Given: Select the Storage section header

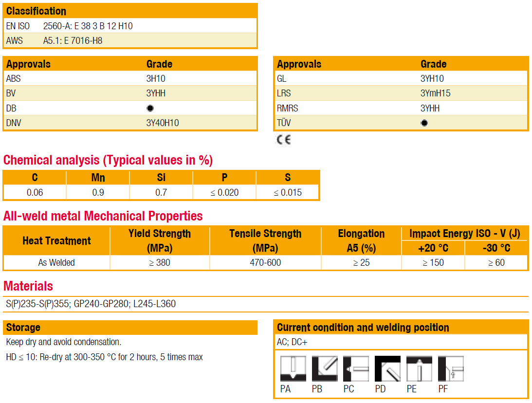Looking at the screenshot, I should (x=23, y=328).
